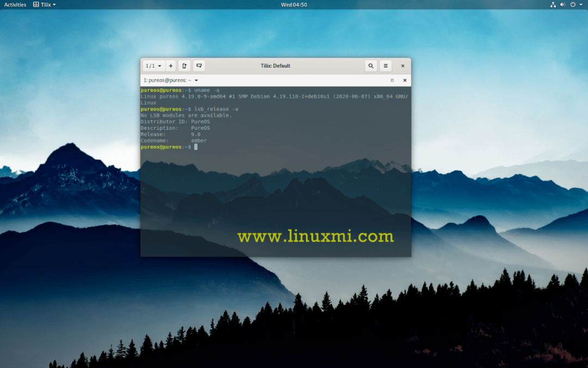The width and height of the screenshot is (588, 368).
Task: Click the network status icon in top bar
Action: click(552, 4)
